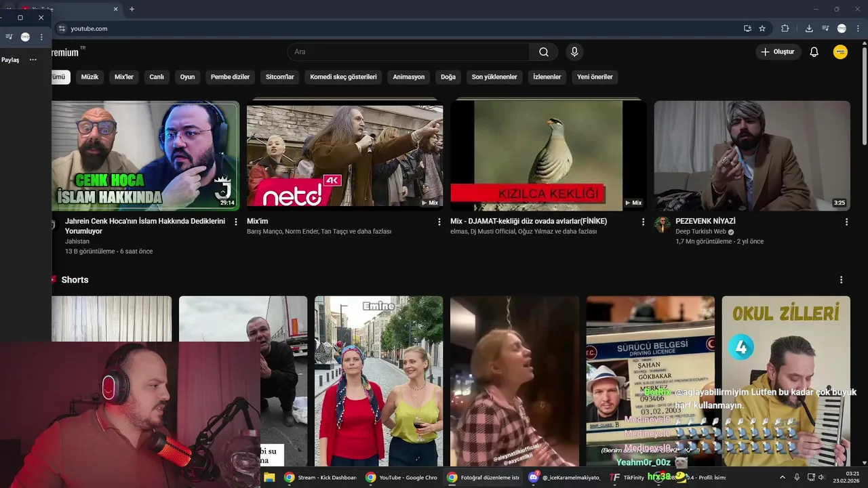Screen dimensions: 868x488
Task: Open Deep Turkish Web channel avatar
Action: 662,225
